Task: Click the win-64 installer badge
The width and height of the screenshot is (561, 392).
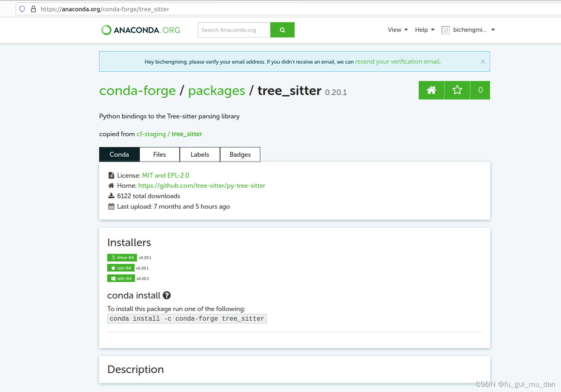Action: pos(121,278)
